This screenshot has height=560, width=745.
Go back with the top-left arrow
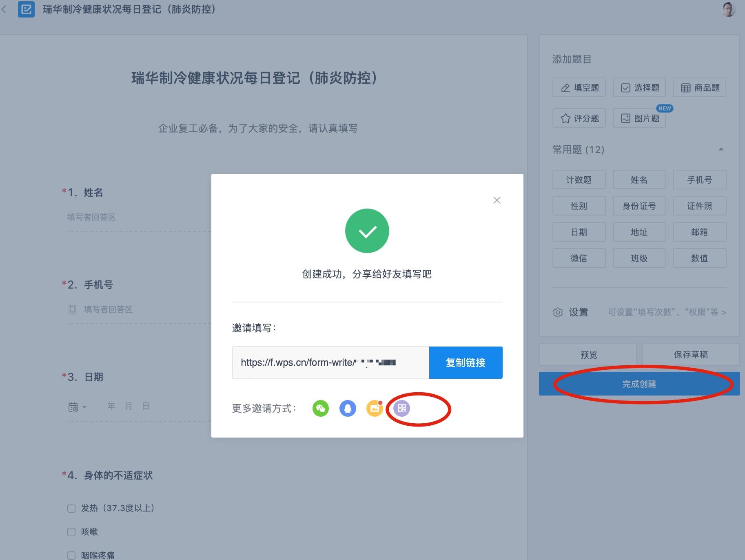(x=4, y=9)
